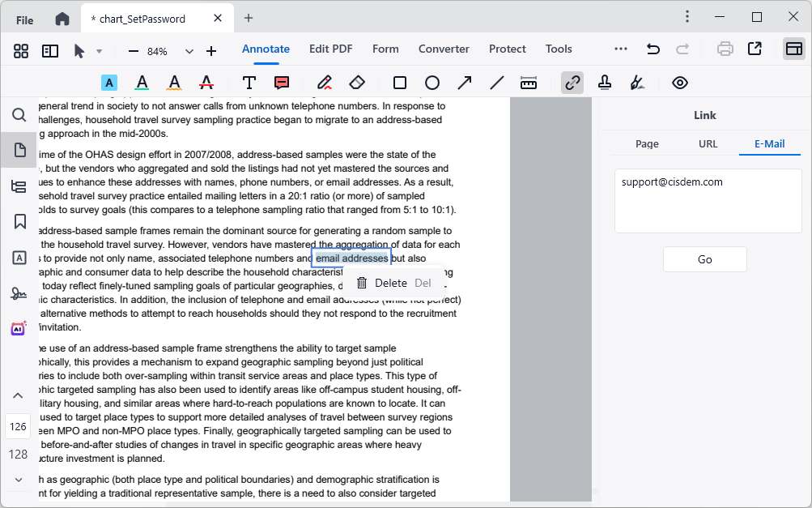Screen dimensions: 812x508
Task: Open the more tabs overflow menu
Action: 621,49
